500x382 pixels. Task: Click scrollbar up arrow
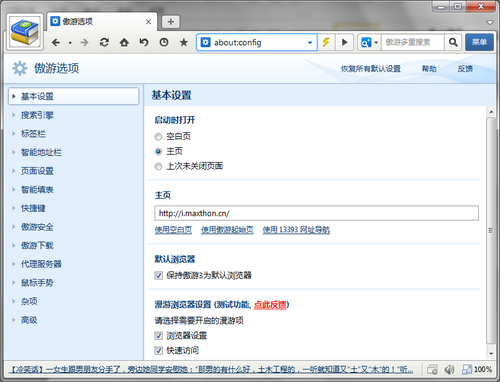(491, 112)
